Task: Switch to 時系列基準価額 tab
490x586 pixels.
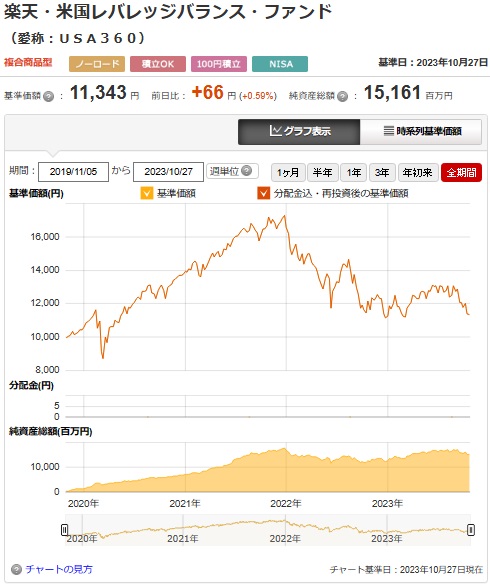Action: (x=421, y=132)
